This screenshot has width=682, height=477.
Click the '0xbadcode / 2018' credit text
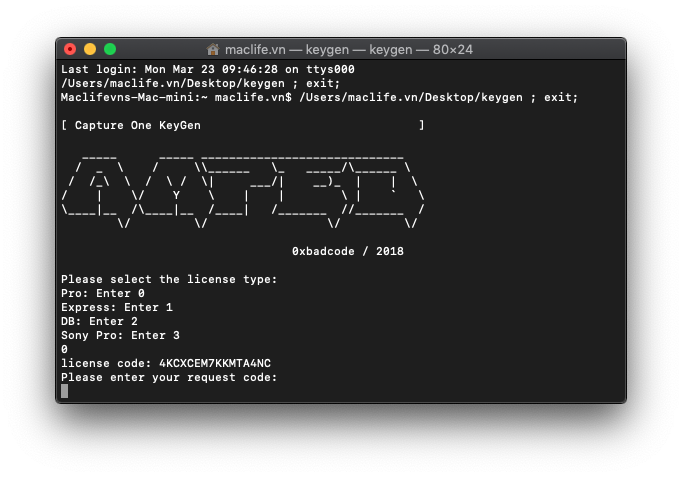[347, 251]
